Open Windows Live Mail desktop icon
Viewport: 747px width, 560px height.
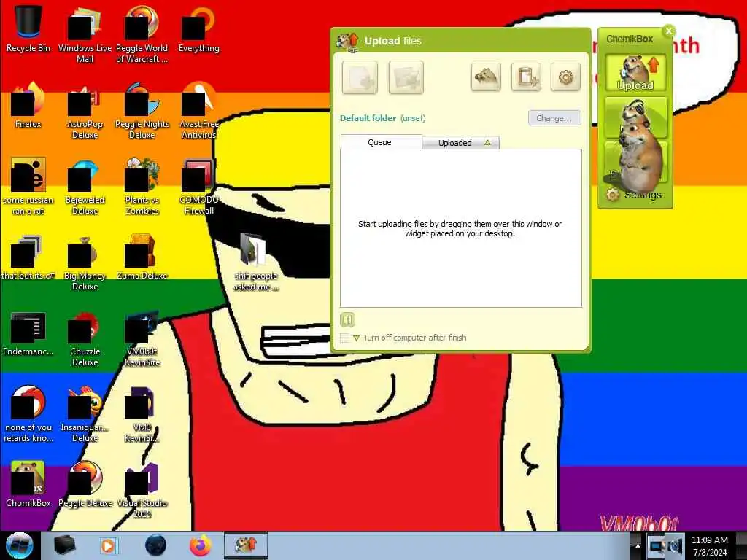(85, 34)
